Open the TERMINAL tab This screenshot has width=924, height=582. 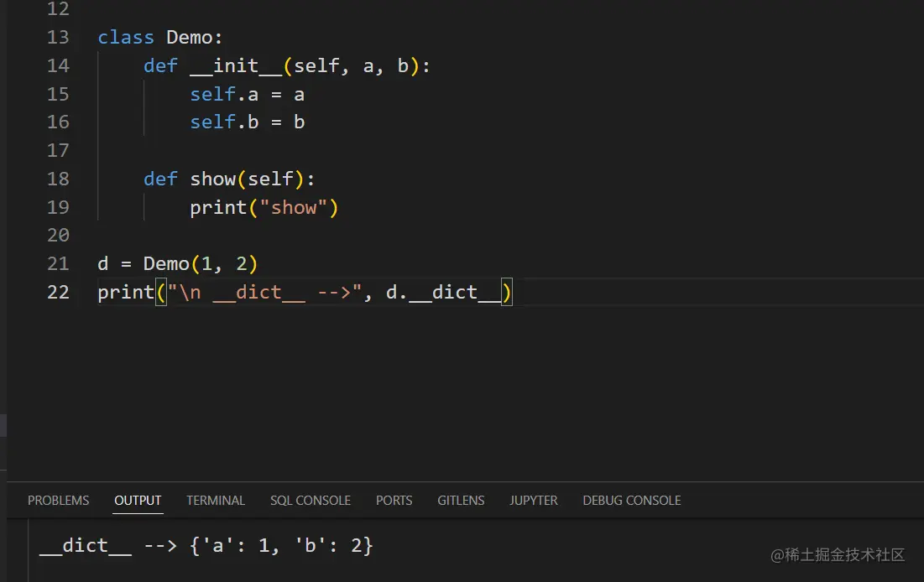tap(216, 500)
